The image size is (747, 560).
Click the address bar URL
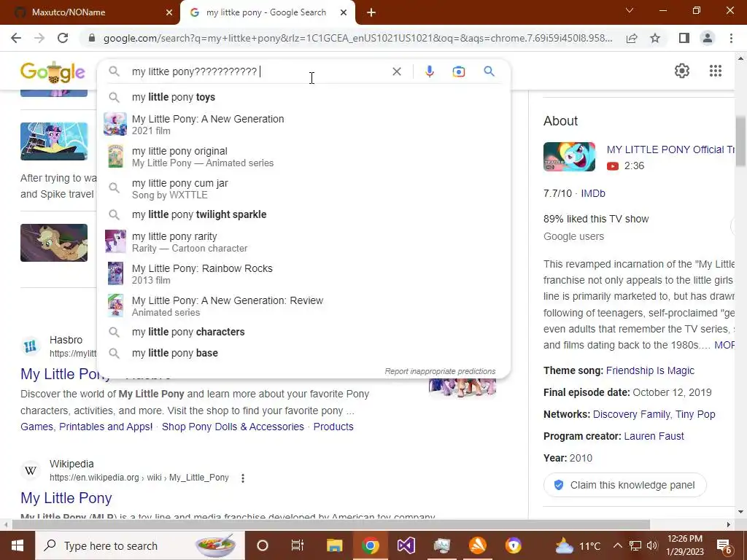click(x=357, y=38)
